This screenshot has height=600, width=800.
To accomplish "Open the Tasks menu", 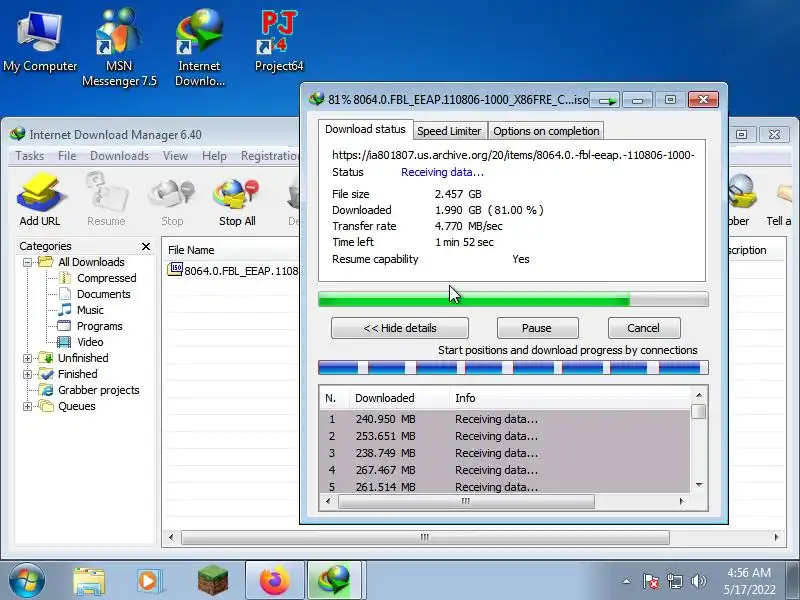I will point(30,156).
